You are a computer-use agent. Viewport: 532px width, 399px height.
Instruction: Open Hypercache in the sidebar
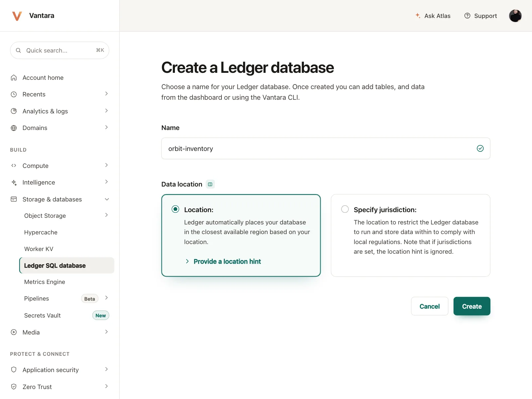pyautogui.click(x=41, y=232)
